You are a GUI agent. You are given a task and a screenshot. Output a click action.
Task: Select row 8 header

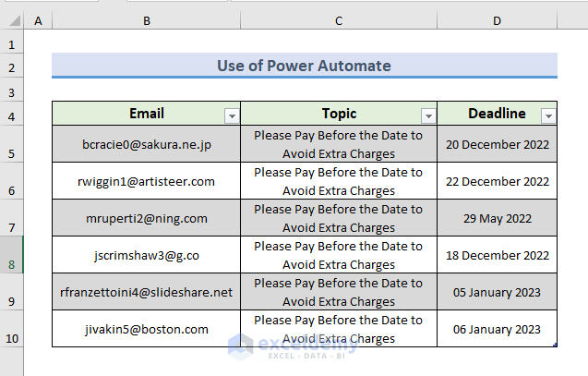[x=12, y=255]
